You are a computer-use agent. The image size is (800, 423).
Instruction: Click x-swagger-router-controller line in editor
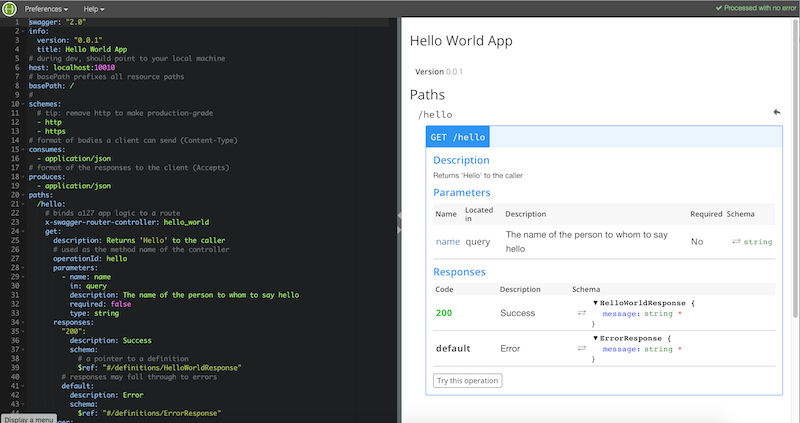coord(127,222)
